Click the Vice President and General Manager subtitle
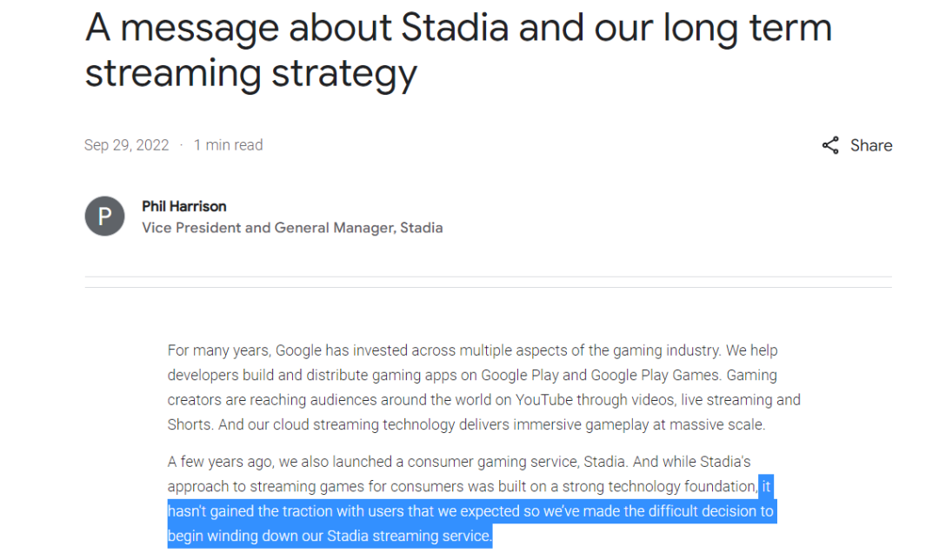Screen dimensions: 939x560 point(292,228)
